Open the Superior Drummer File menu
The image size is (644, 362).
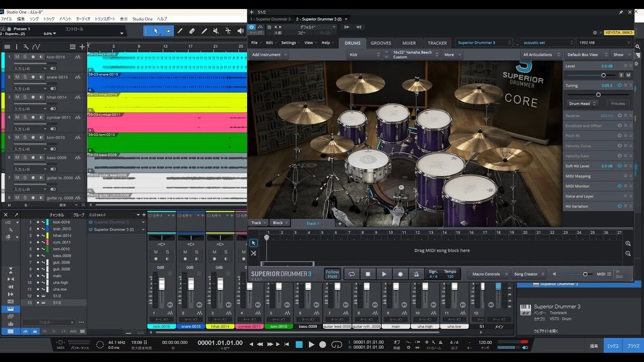(x=255, y=43)
